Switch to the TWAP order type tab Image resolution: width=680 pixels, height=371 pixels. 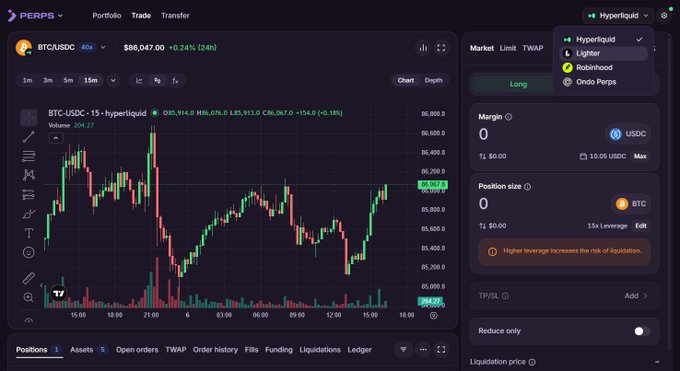click(533, 48)
